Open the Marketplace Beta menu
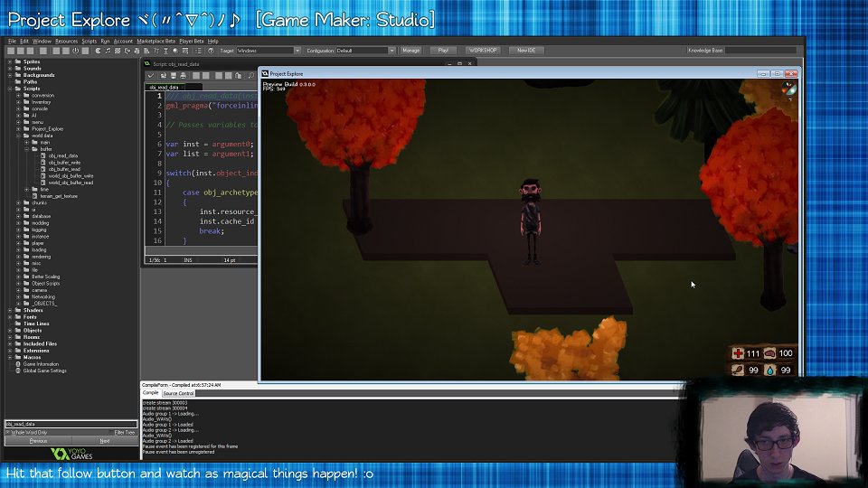 (x=156, y=41)
